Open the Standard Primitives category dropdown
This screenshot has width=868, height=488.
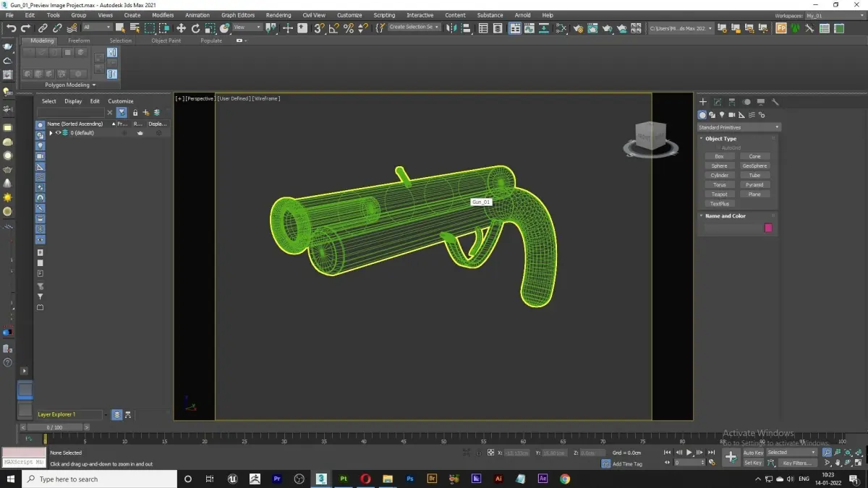coord(739,127)
